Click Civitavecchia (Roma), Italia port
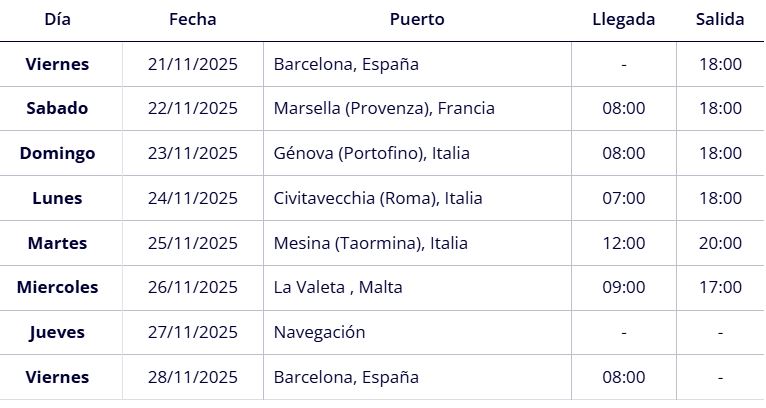The width and height of the screenshot is (766, 408). pyautogui.click(x=377, y=198)
